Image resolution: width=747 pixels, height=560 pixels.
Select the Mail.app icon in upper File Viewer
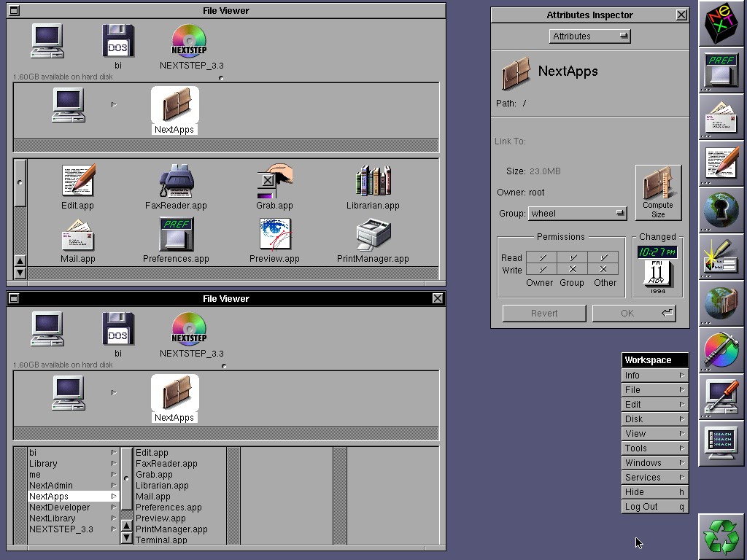pyautogui.click(x=77, y=234)
